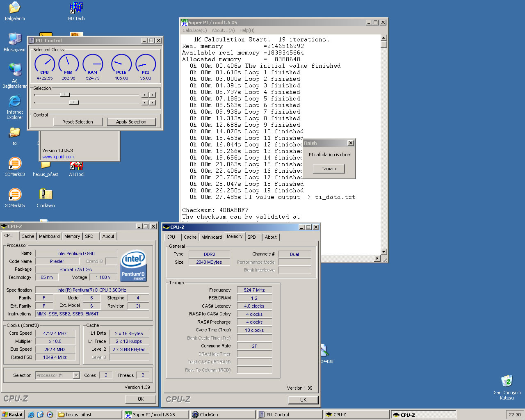Open Calculate(C) menu in Super PI

coord(195,30)
